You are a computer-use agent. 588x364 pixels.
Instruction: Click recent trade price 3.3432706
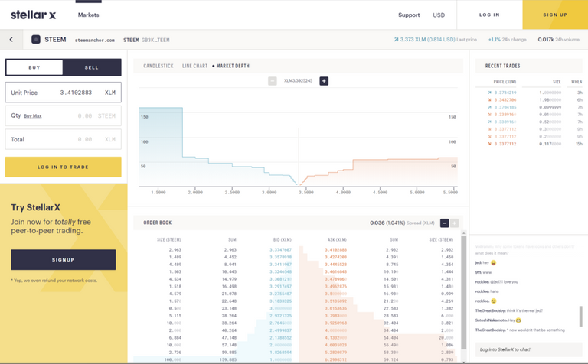click(505, 100)
